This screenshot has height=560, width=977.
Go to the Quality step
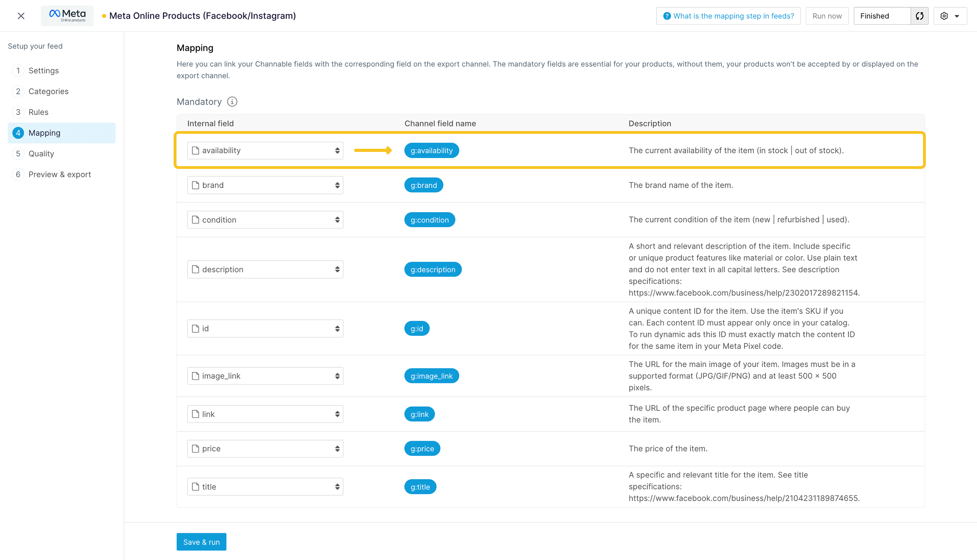point(41,153)
